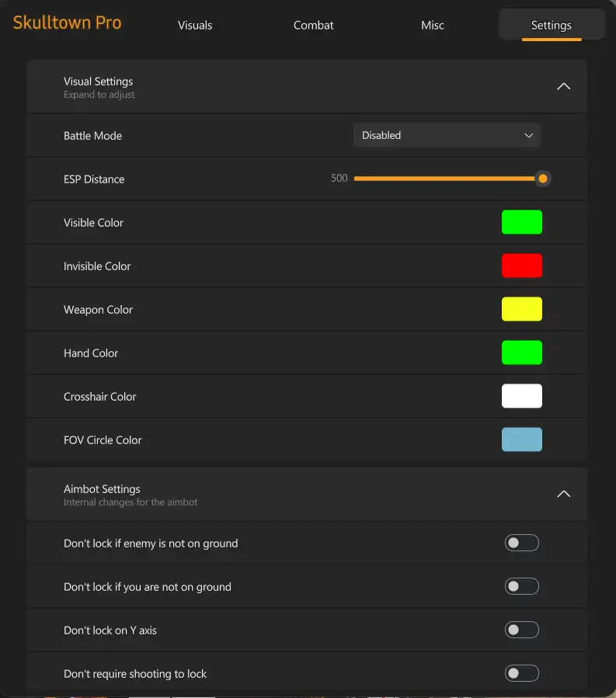Click the Skulltown Pro title
Image resolution: width=616 pixels, height=698 pixels.
(68, 23)
